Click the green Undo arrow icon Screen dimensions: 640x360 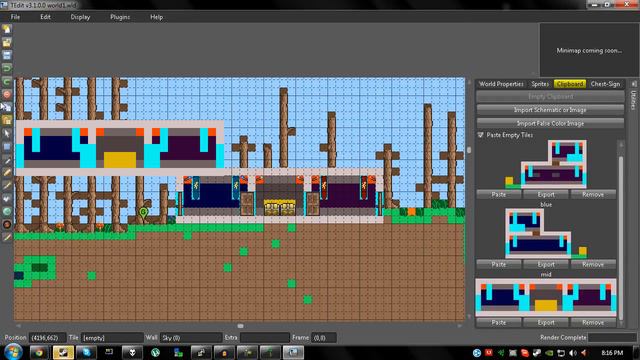[x=7, y=68]
